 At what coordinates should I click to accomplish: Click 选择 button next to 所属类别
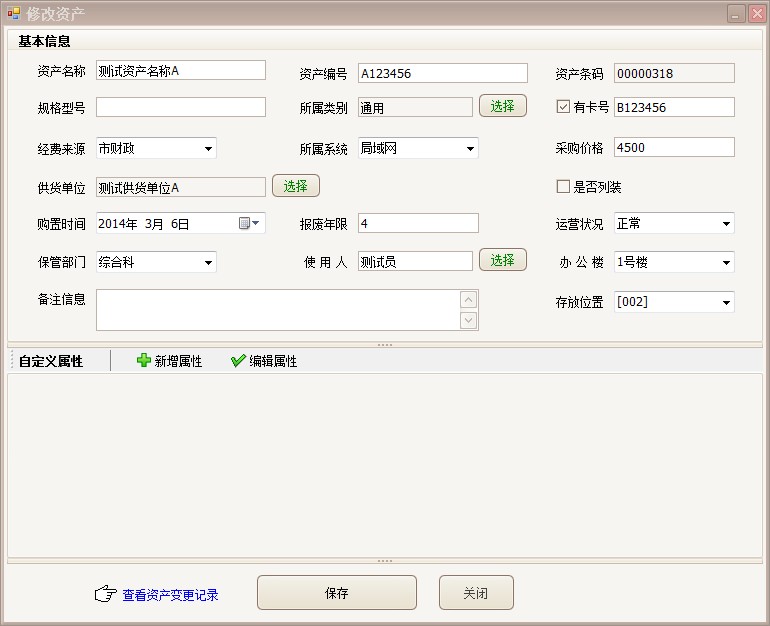[x=502, y=106]
